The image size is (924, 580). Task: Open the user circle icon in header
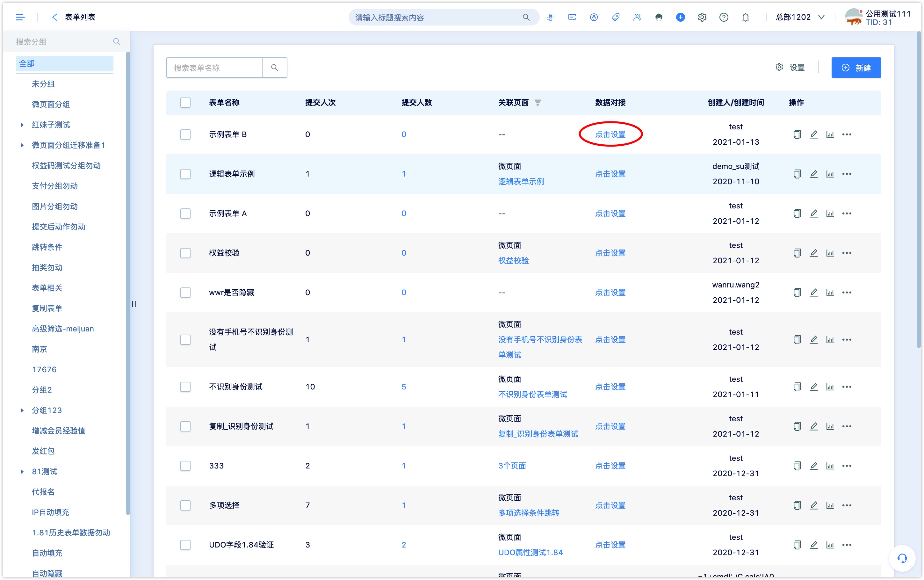coord(594,17)
